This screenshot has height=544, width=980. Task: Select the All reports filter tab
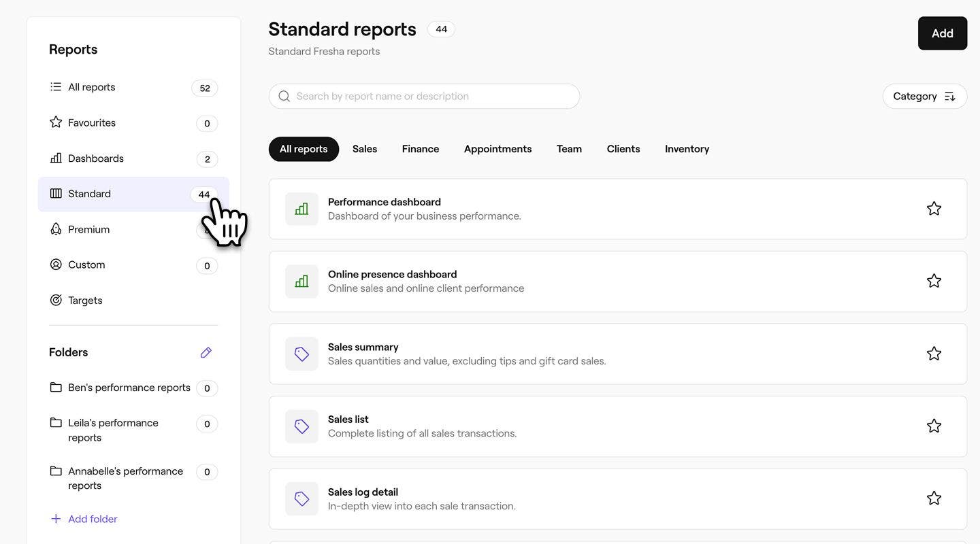tap(304, 149)
